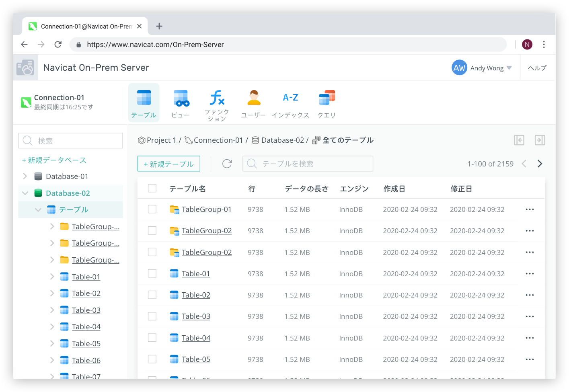The height and width of the screenshot is (392, 569).
Task: Open the Table-01 link in table list
Action: pyautogui.click(x=196, y=273)
